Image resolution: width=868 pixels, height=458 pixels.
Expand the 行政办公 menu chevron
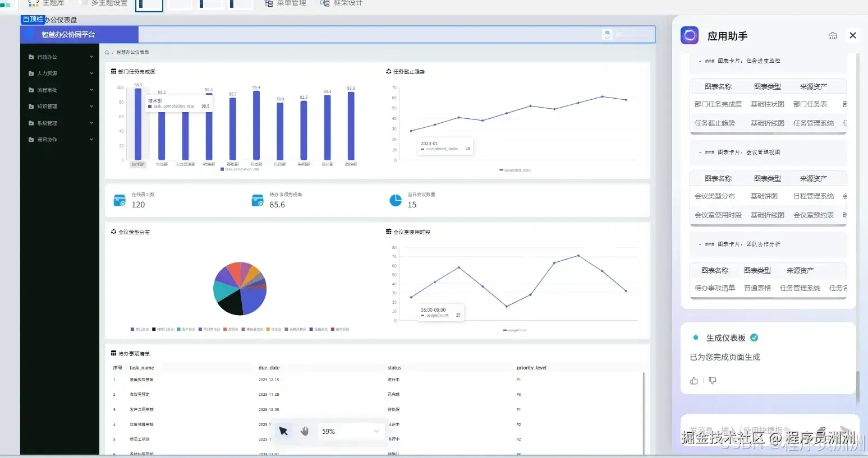(91, 57)
